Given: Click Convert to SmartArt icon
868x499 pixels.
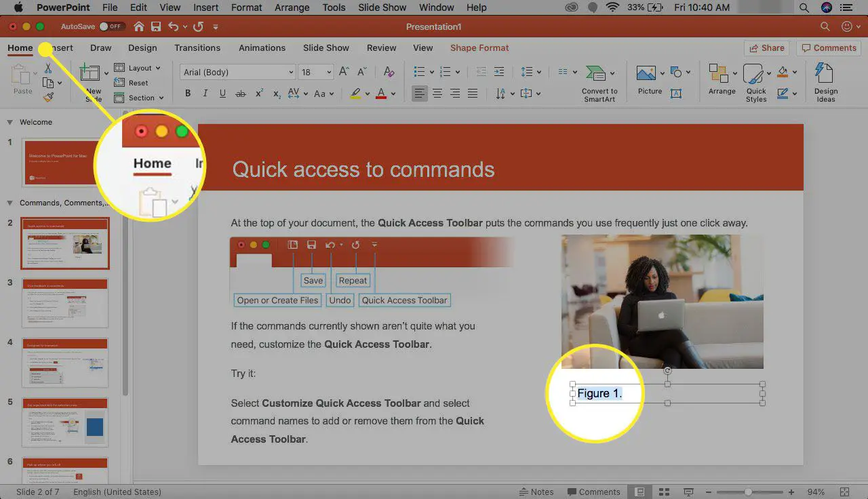Looking at the screenshot, I should click(595, 73).
